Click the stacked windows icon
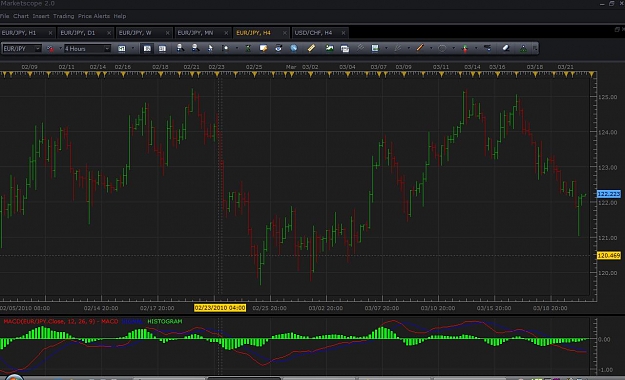The width and height of the screenshot is (625, 380). tap(345, 48)
